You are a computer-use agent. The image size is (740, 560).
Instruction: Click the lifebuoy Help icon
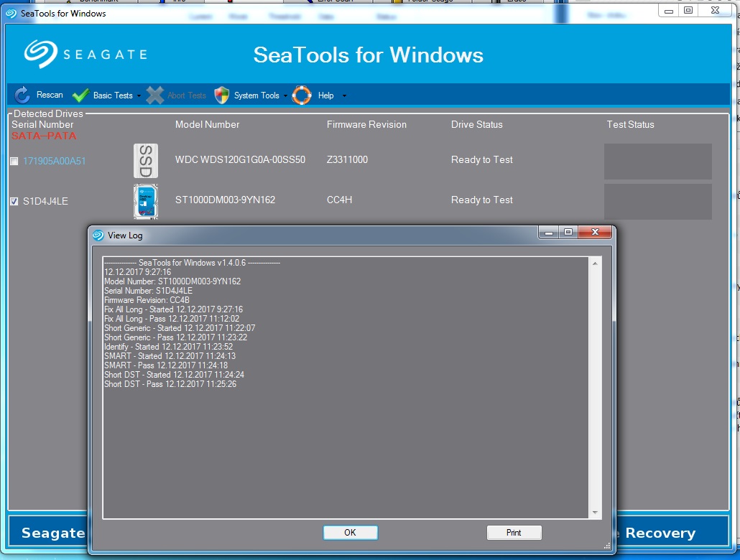coord(302,95)
